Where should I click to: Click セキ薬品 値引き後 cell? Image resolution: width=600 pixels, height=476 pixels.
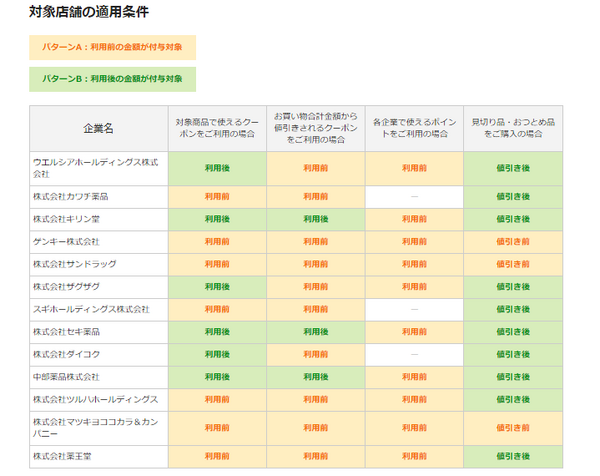click(513, 332)
